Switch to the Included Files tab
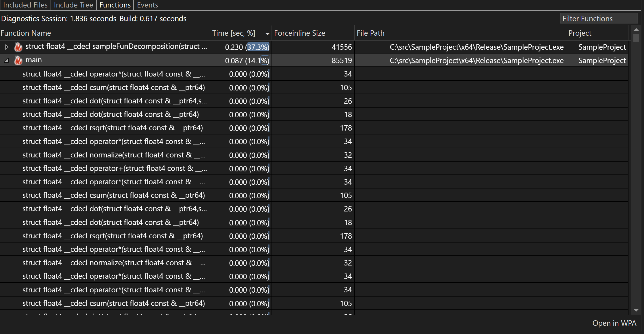Image resolution: width=644 pixels, height=334 pixels. 24,5
